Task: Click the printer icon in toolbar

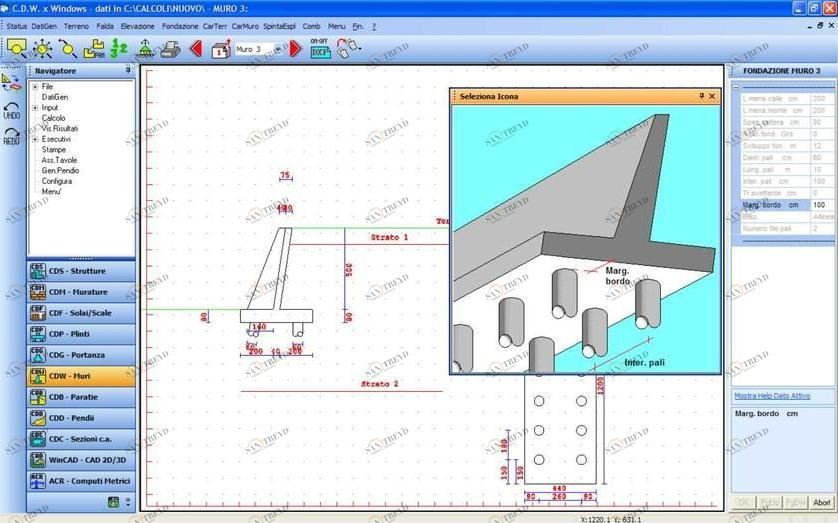Action: click(170, 48)
